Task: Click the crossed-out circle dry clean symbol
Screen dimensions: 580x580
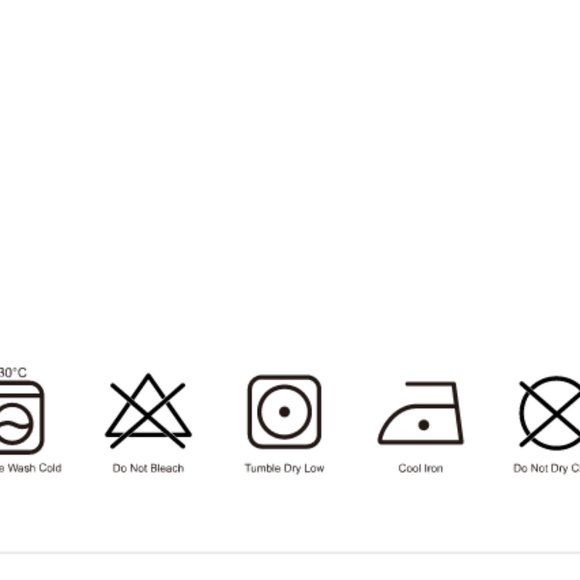Action: tap(550, 413)
